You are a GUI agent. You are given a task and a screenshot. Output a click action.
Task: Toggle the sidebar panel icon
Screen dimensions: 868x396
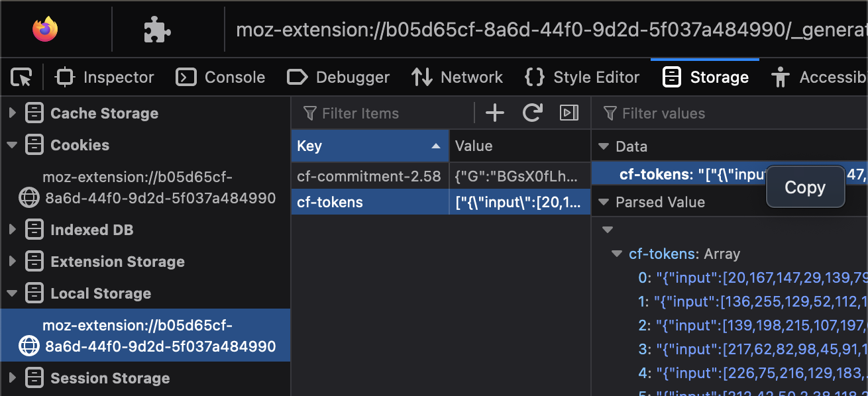click(x=569, y=113)
